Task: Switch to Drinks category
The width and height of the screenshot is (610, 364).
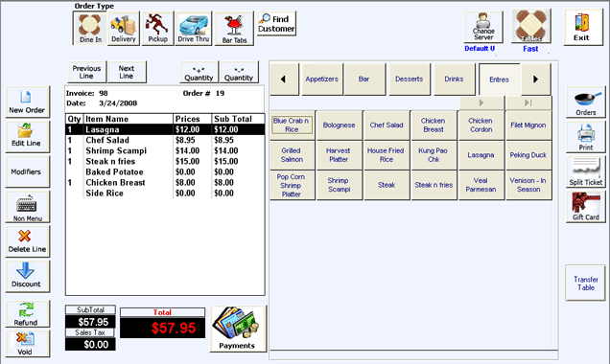Action: click(x=454, y=80)
